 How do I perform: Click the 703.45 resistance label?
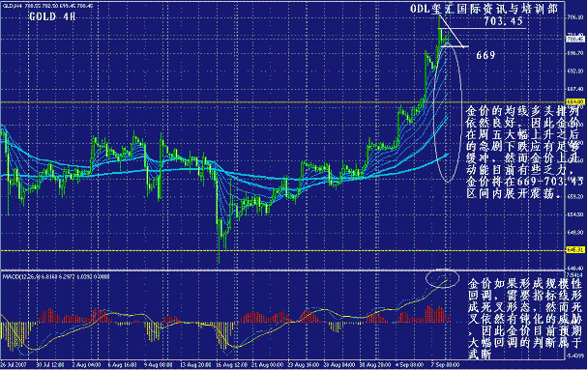tap(503, 21)
